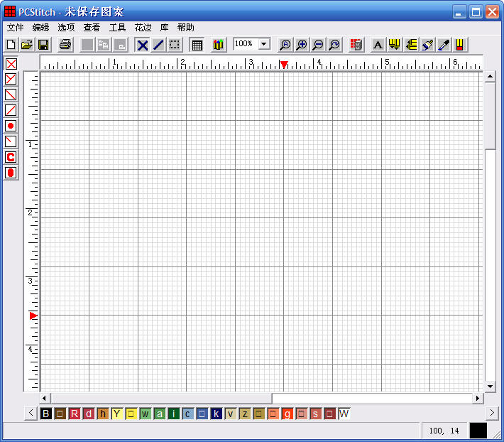Image resolution: width=504 pixels, height=442 pixels.
Task: Print the pattern
Action: [65, 44]
